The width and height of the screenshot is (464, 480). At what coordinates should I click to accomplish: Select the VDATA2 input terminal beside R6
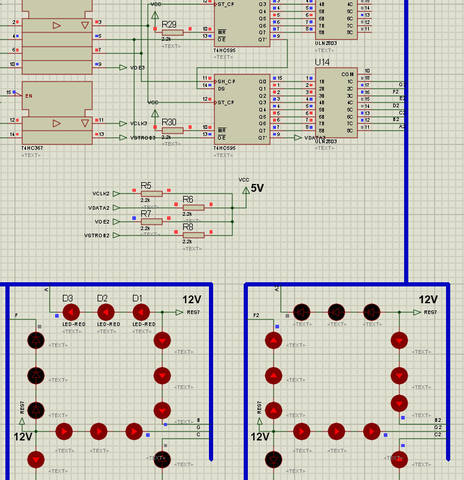[x=116, y=208]
